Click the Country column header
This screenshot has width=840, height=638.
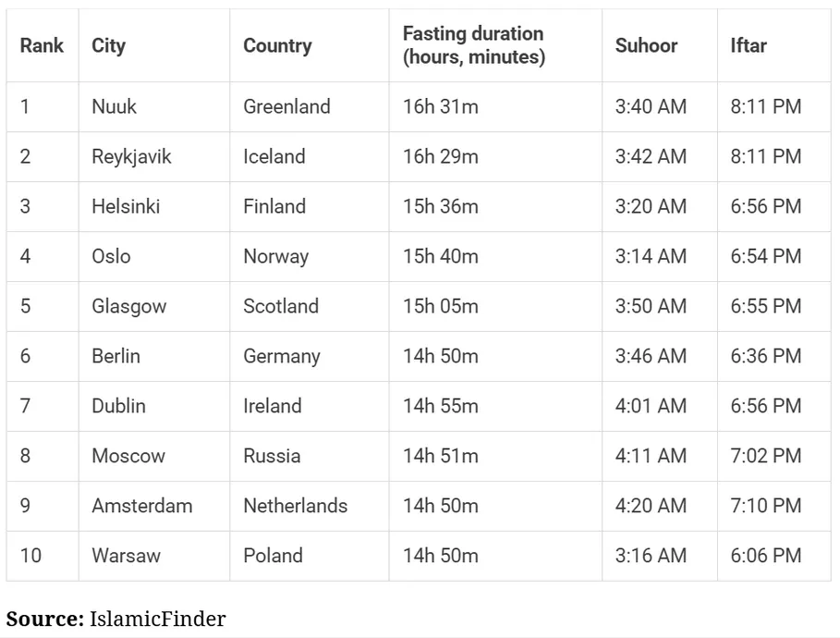(x=277, y=45)
